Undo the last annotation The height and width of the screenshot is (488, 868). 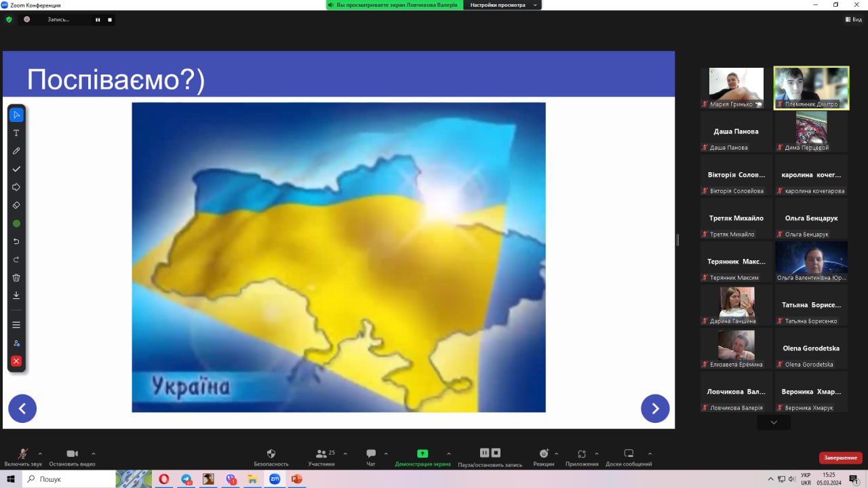[x=16, y=241]
